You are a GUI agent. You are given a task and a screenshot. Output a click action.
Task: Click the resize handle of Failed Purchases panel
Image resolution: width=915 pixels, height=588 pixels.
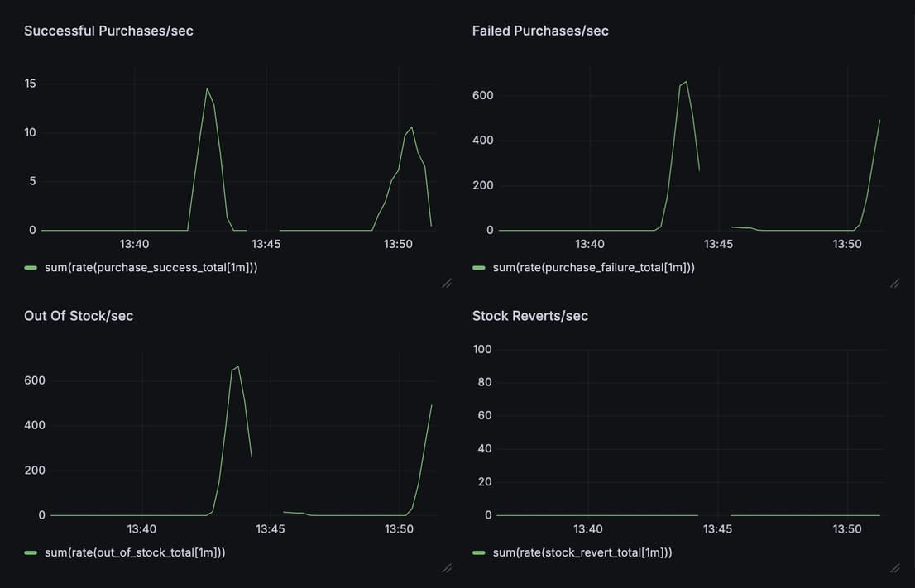tap(894, 283)
